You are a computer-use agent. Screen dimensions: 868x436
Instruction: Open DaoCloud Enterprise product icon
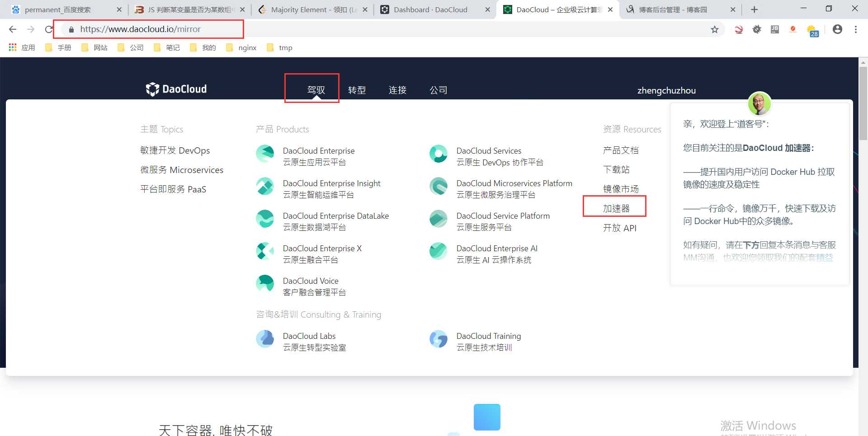click(x=265, y=154)
